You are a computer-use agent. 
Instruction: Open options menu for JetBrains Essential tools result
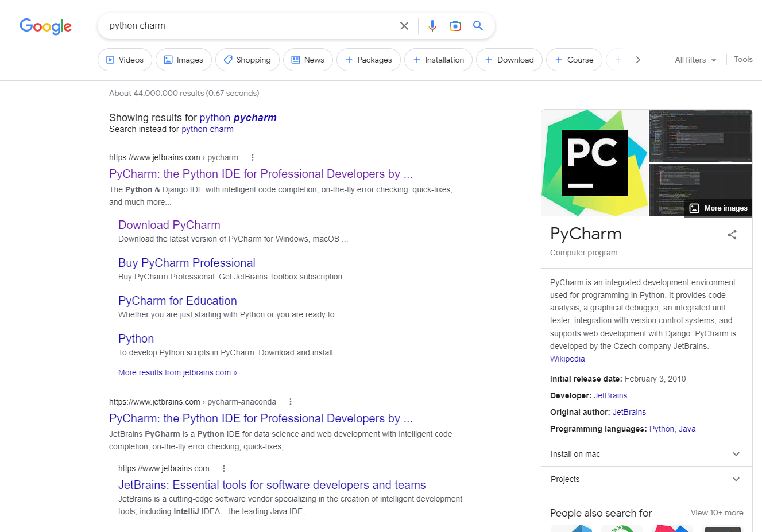pyautogui.click(x=224, y=468)
